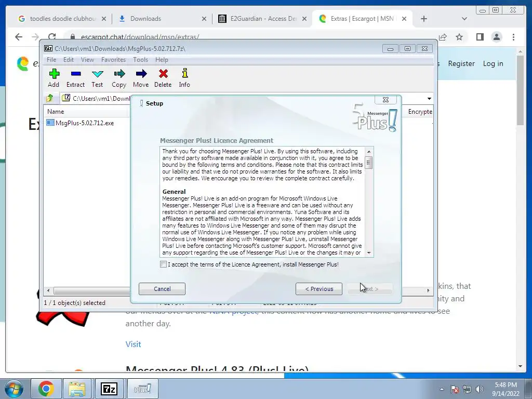Close the Downloads tab in Chrome
This screenshot has height=399, width=532.
point(204,19)
